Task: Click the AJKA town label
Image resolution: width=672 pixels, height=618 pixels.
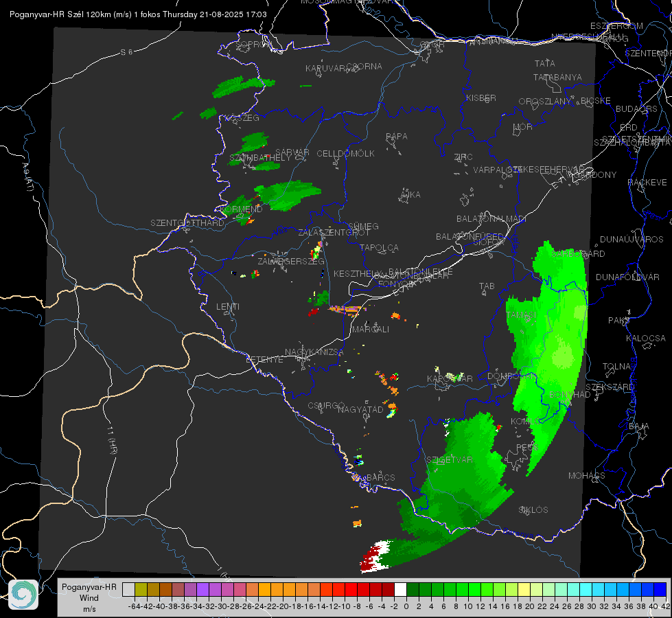Action: (x=410, y=195)
